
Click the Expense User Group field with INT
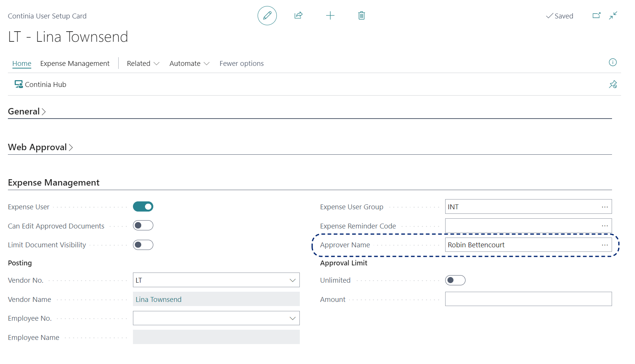coord(528,207)
